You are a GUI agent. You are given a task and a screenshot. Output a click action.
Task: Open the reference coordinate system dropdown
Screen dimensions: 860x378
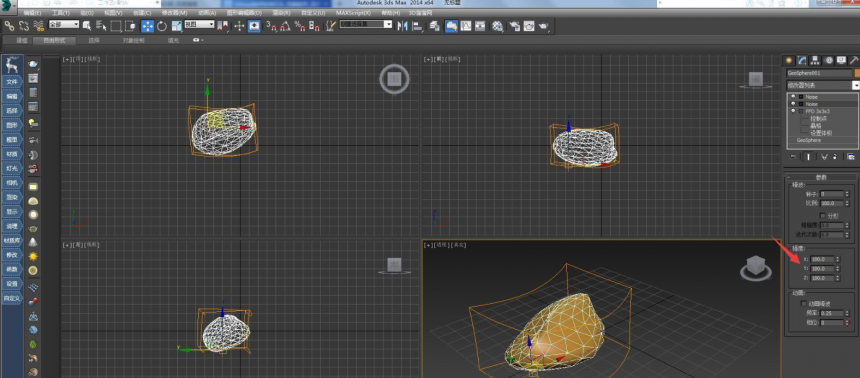click(x=199, y=24)
